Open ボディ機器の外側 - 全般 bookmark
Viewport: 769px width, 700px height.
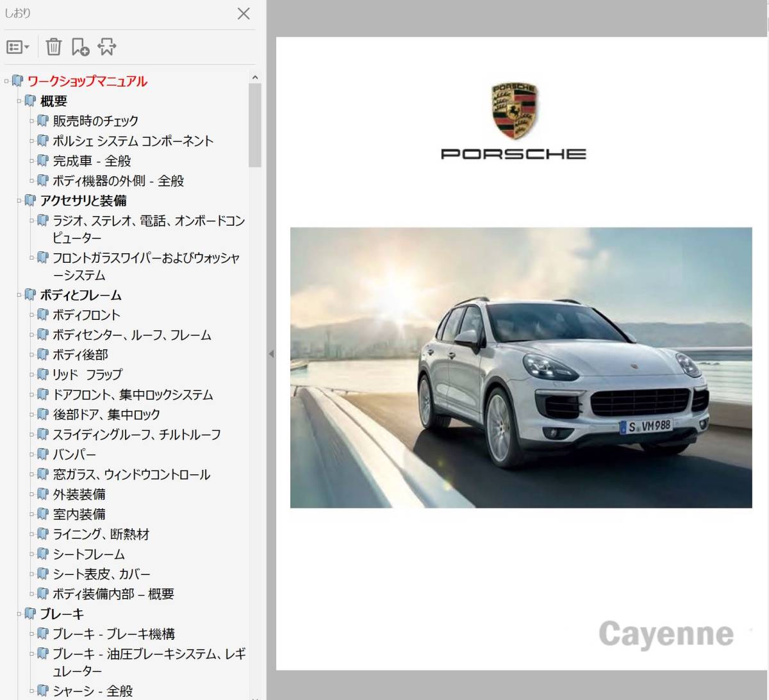click(x=119, y=181)
